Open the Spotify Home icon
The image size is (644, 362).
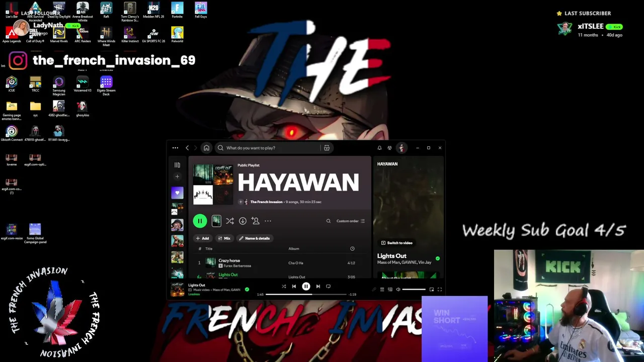click(206, 148)
